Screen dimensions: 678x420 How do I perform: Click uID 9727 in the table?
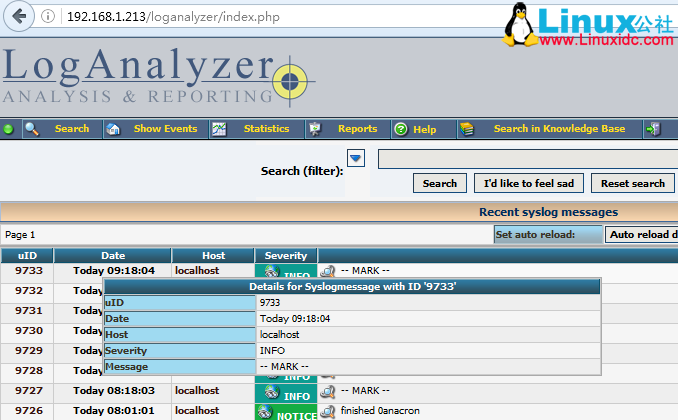(x=29, y=391)
